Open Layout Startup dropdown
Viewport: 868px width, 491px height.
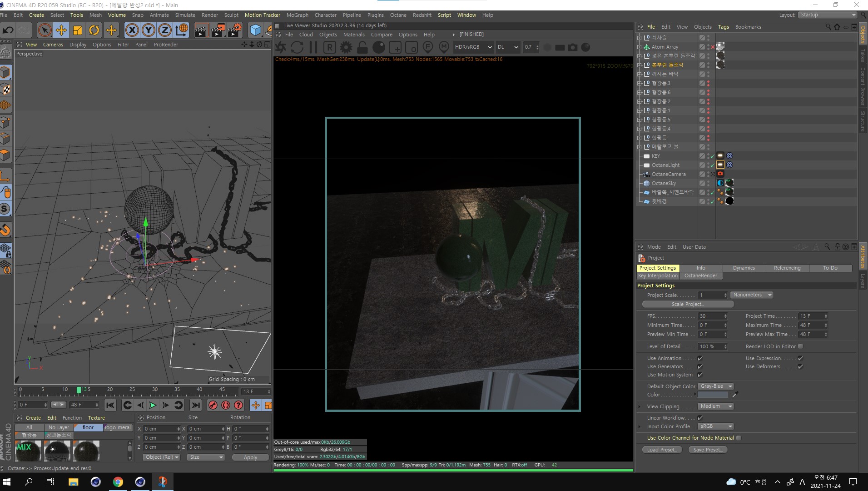pyautogui.click(x=827, y=15)
